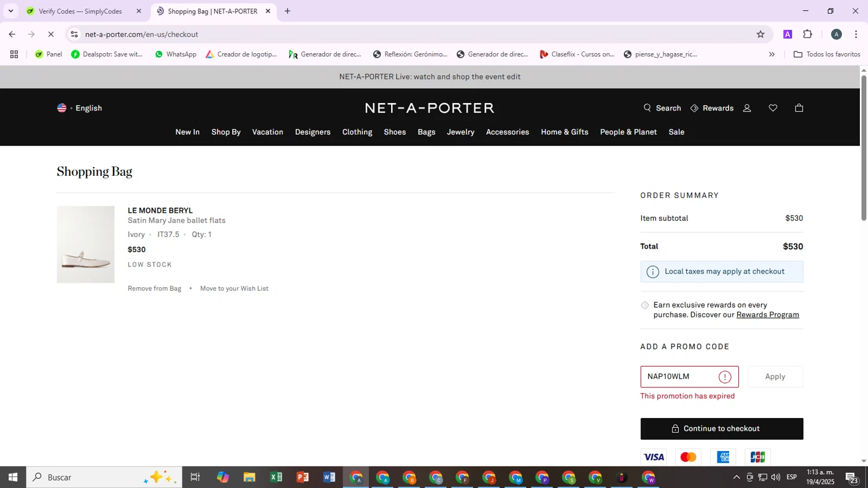
Task: Open the Sale menu
Action: (x=676, y=132)
